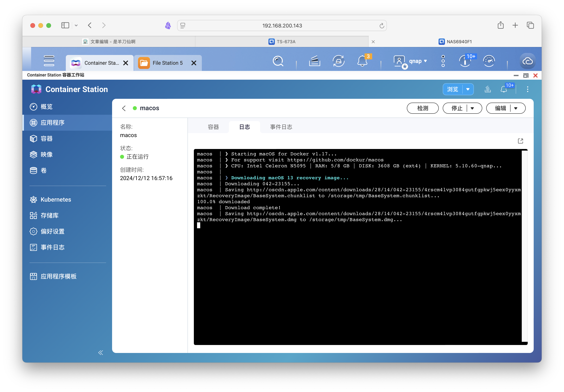Open the 概览 overview sidebar item

[67, 107]
